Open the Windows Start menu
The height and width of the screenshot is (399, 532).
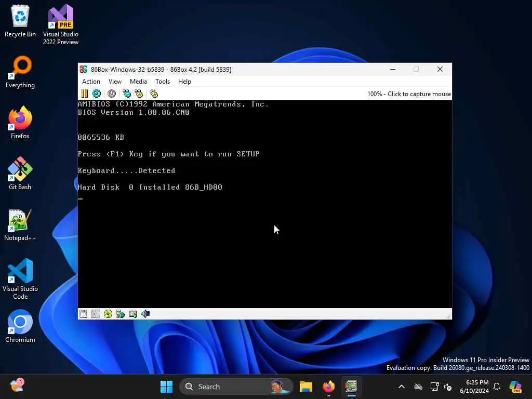tap(167, 387)
